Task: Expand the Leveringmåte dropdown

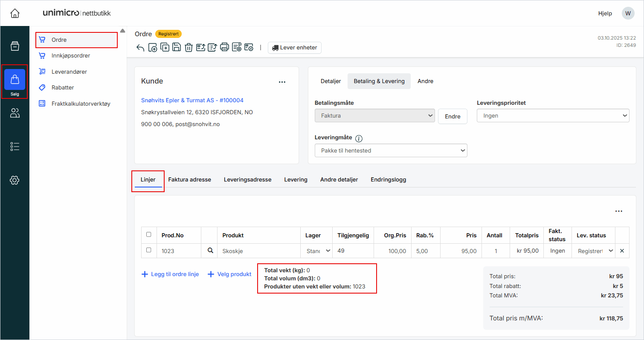Action: coord(391,150)
